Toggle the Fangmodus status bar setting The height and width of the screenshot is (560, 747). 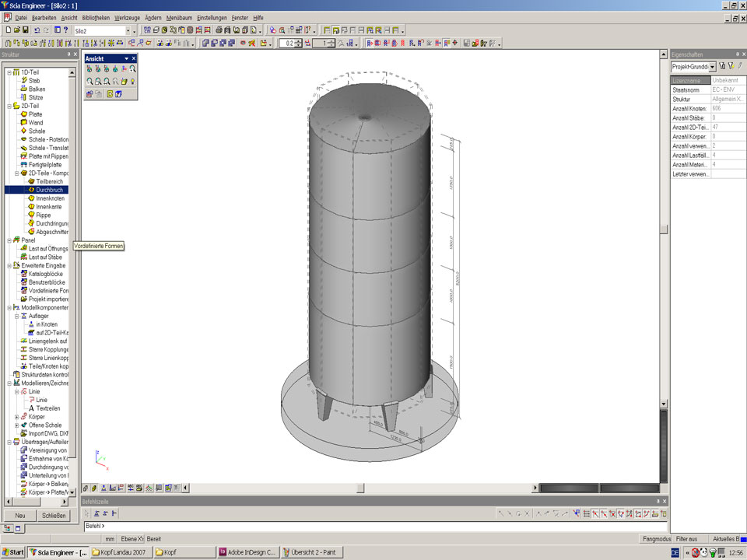655,538
